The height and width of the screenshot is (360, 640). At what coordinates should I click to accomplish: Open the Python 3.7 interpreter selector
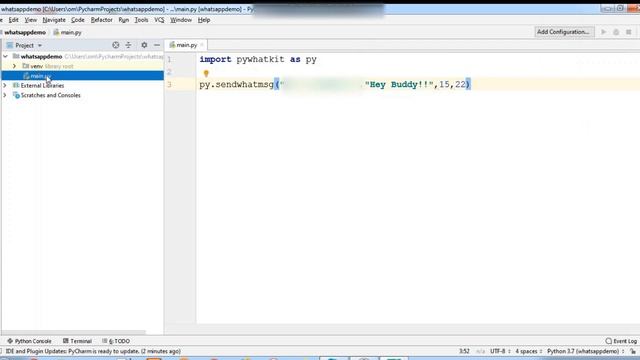pos(586,351)
